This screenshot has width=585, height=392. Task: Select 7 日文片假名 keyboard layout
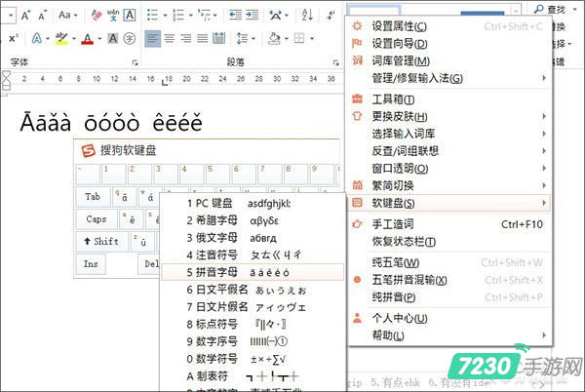253,307
